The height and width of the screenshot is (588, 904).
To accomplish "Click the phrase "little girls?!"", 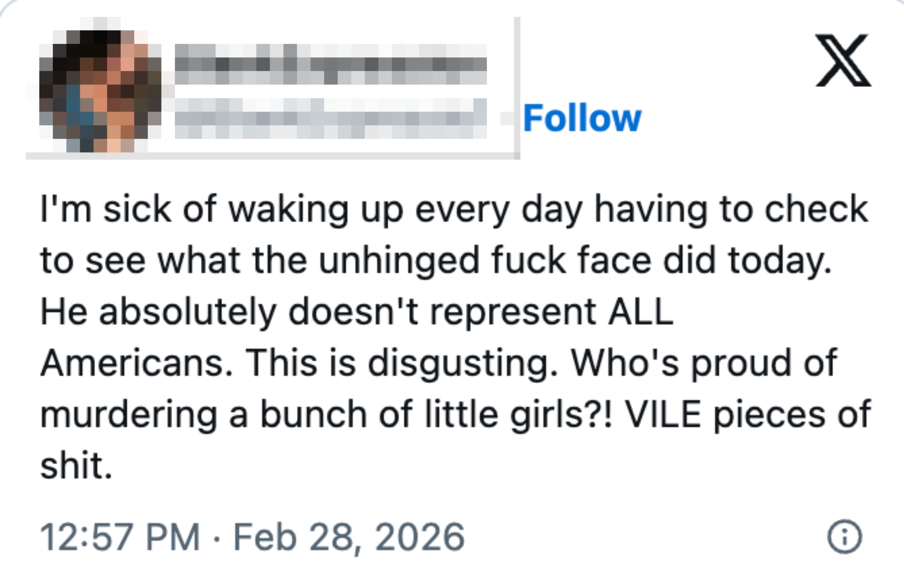I will pos(519,415).
